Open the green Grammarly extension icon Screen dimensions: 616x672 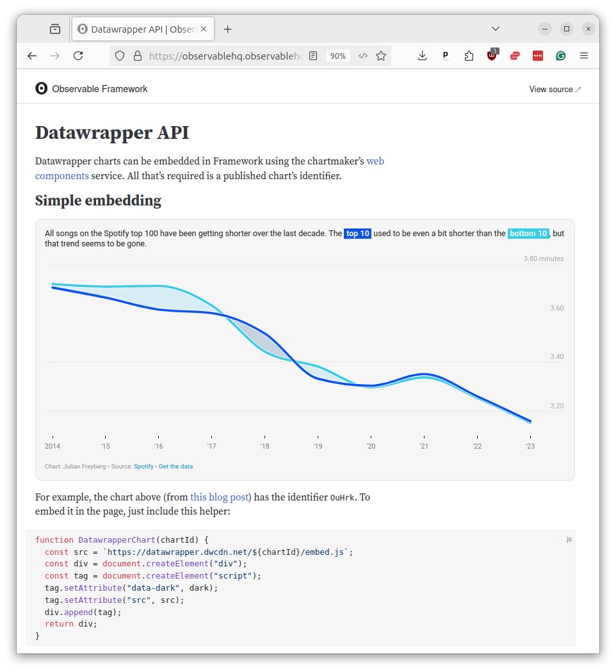pyautogui.click(x=561, y=56)
